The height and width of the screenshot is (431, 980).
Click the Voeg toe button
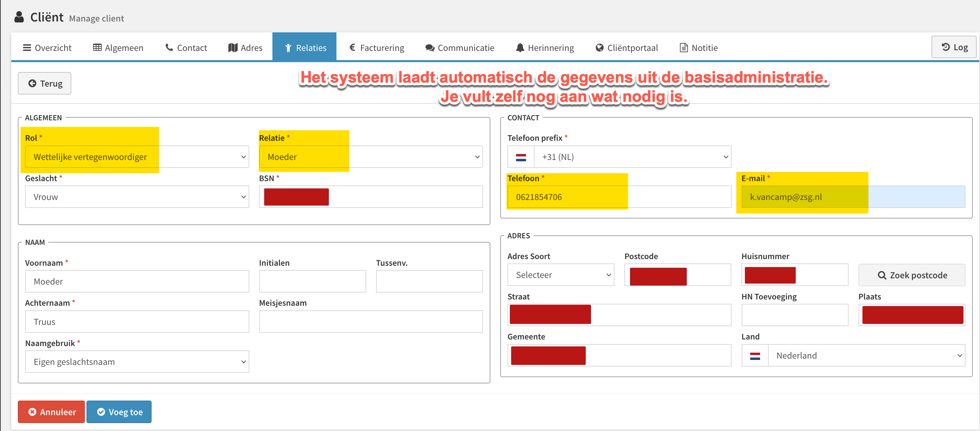click(x=119, y=412)
